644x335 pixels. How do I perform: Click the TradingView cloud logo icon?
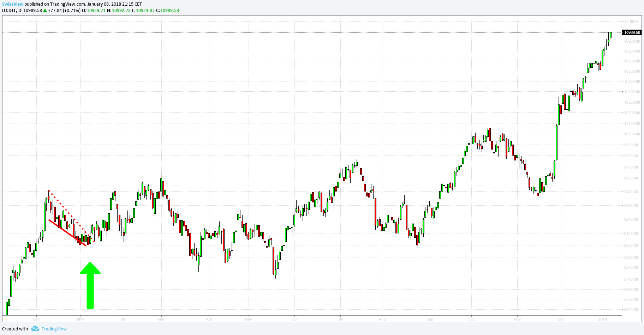pyautogui.click(x=35, y=329)
